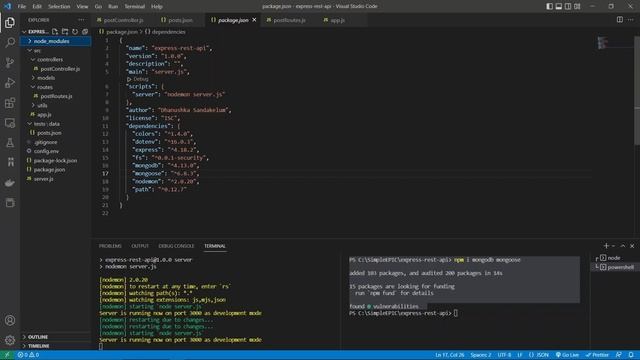Click New Folder icon in explorer header
640x360 pixels.
point(65,31)
